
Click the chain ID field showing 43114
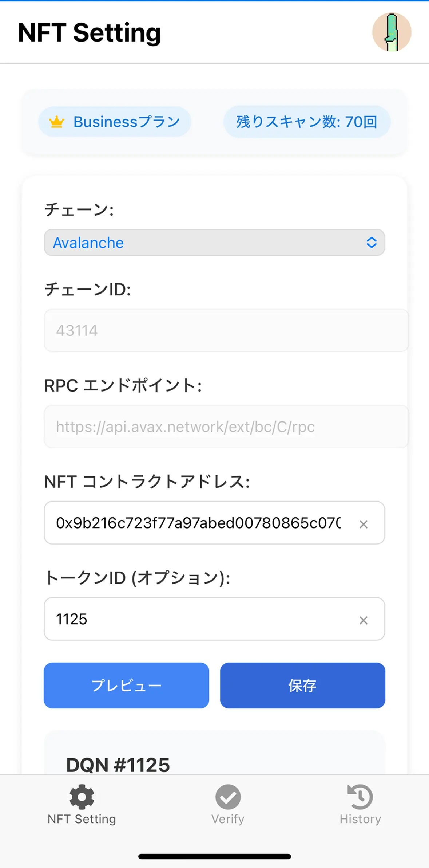point(226,331)
